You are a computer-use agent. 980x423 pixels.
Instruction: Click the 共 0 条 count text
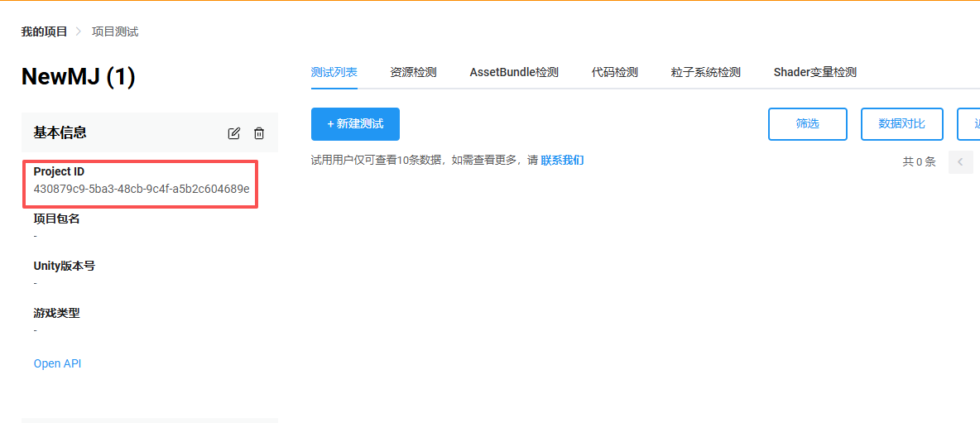coord(919,162)
